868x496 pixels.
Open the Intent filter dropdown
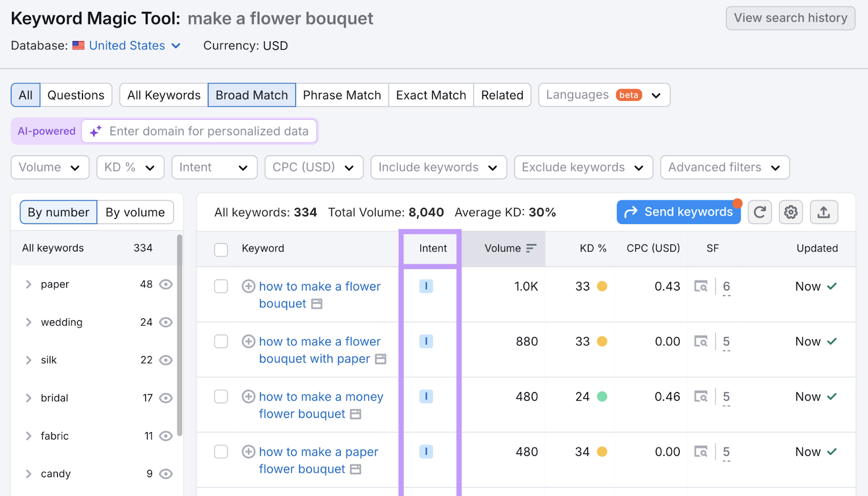(214, 167)
